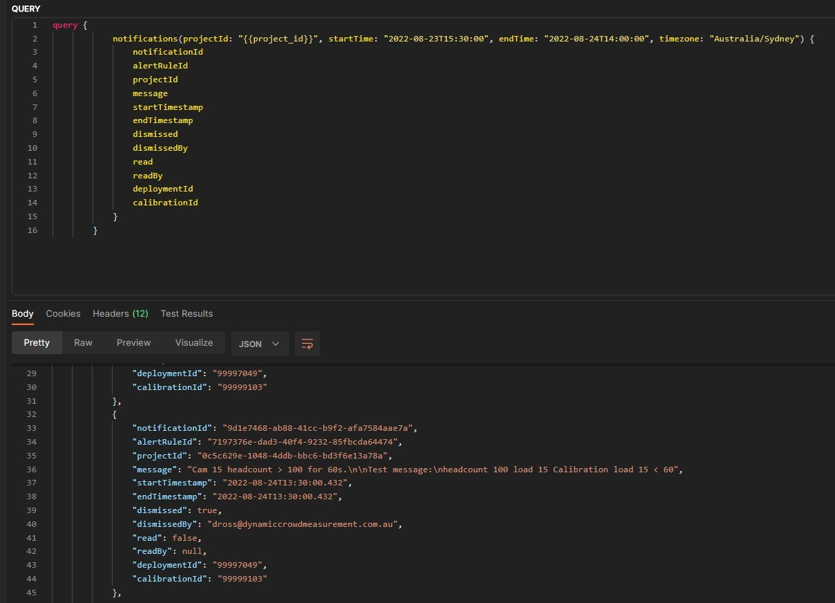Click the QUERY panel heading
835x603 pixels.
tap(26, 9)
